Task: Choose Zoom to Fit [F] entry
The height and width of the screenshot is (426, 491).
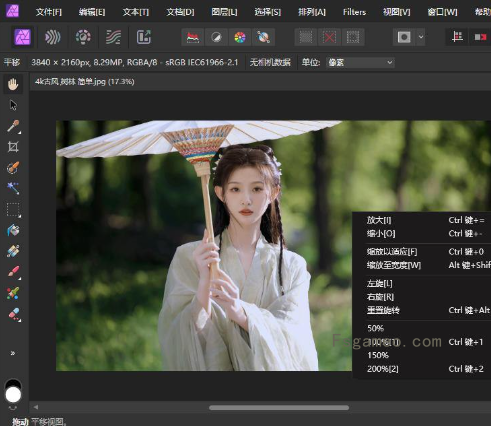Action: coord(422,252)
